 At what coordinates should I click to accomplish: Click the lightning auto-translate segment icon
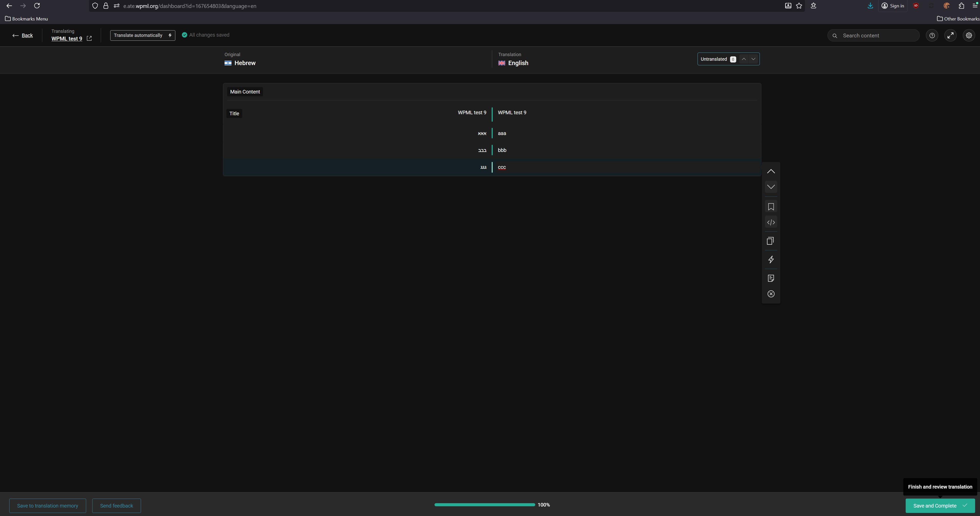[771, 260]
